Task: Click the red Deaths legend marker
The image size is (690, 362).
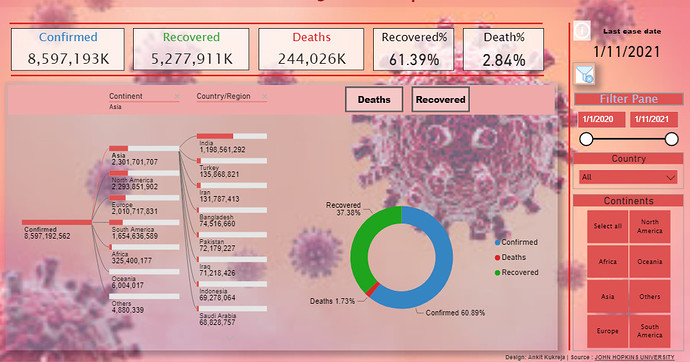Action: 498,257
